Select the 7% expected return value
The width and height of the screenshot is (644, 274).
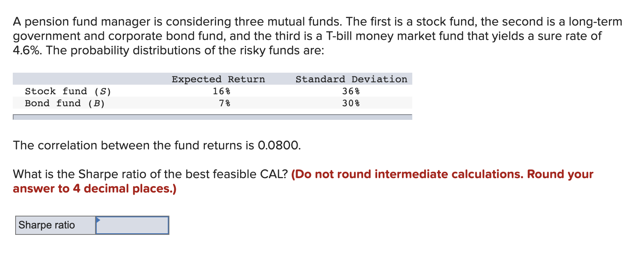[225, 103]
